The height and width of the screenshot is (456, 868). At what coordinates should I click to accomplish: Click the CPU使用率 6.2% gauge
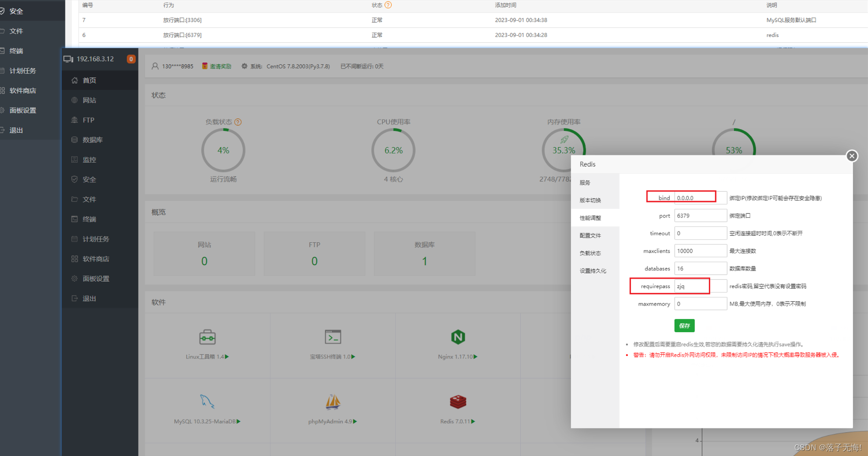(393, 150)
